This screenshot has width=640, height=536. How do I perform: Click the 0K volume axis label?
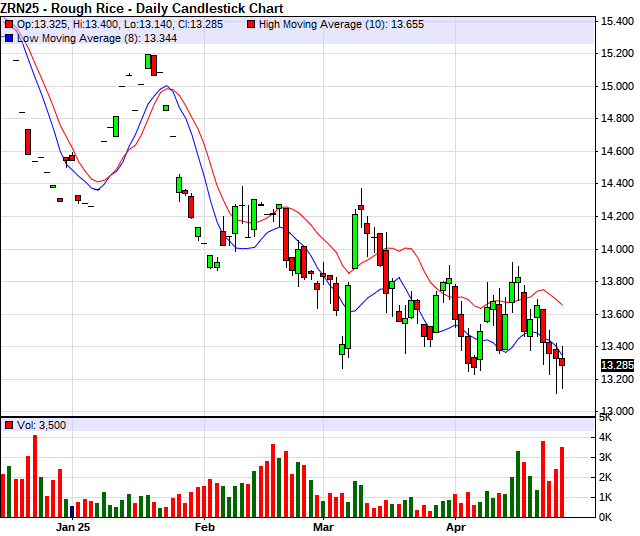coord(607,516)
